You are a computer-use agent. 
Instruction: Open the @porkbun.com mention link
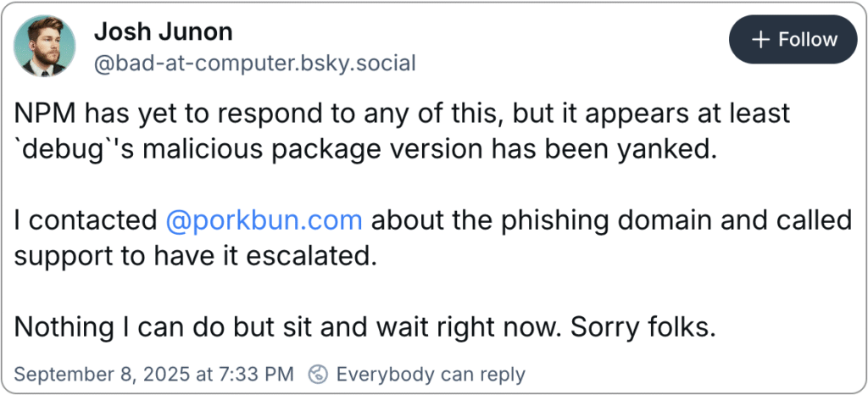pyautogui.click(x=264, y=220)
